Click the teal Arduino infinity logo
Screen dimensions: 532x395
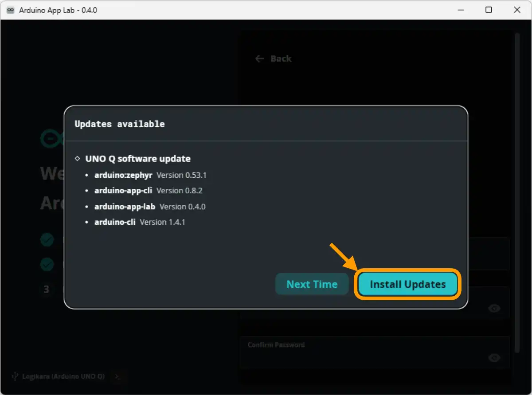pyautogui.click(x=51, y=138)
